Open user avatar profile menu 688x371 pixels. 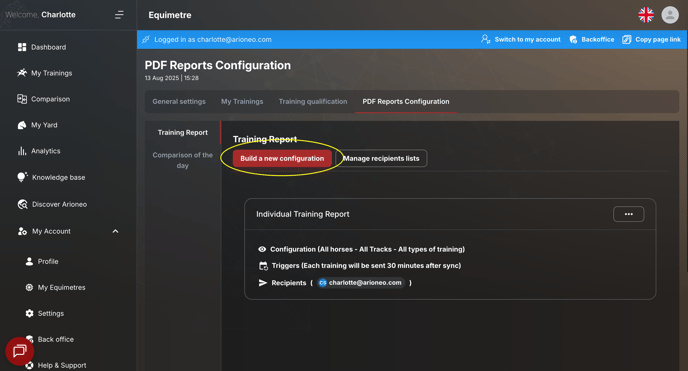tap(670, 15)
